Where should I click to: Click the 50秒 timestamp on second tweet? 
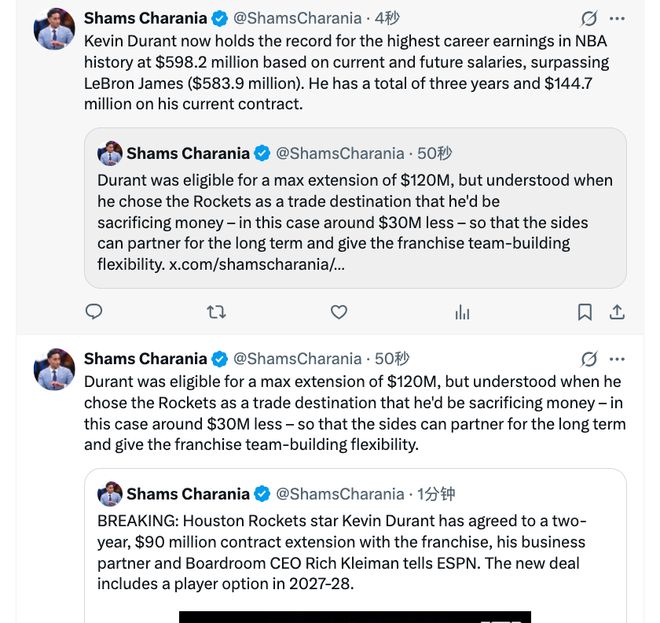pos(392,358)
